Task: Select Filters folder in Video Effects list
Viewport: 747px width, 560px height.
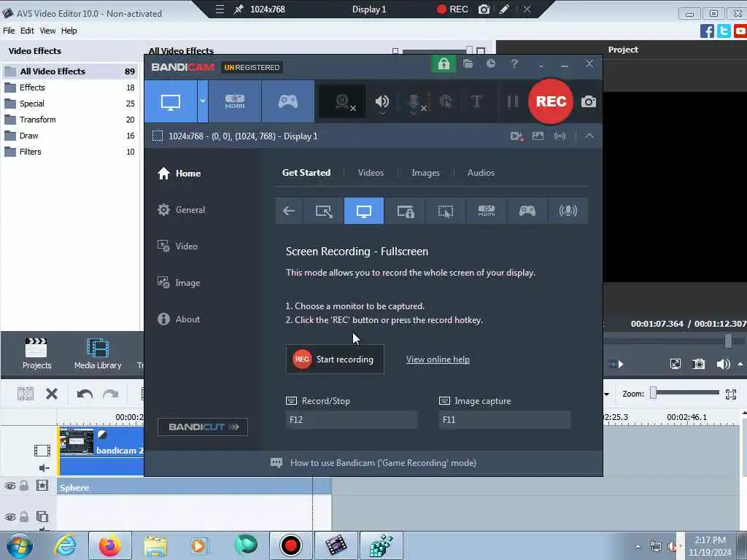Action: click(69, 152)
